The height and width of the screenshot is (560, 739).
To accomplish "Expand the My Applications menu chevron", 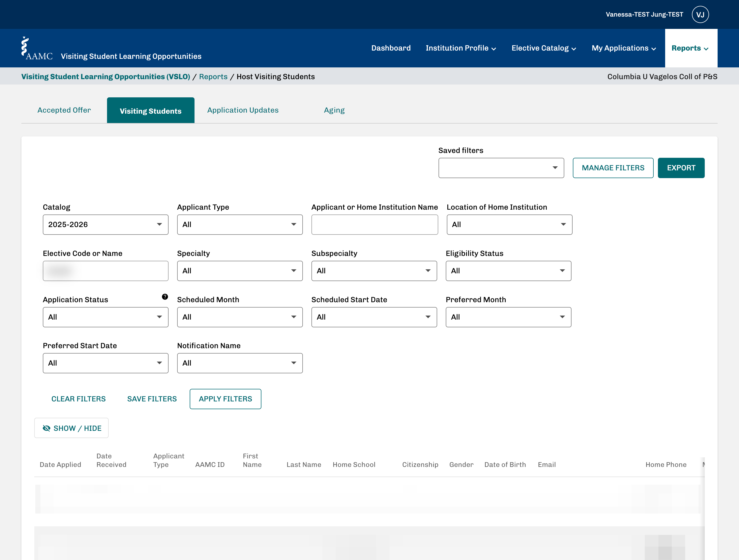I will (653, 49).
